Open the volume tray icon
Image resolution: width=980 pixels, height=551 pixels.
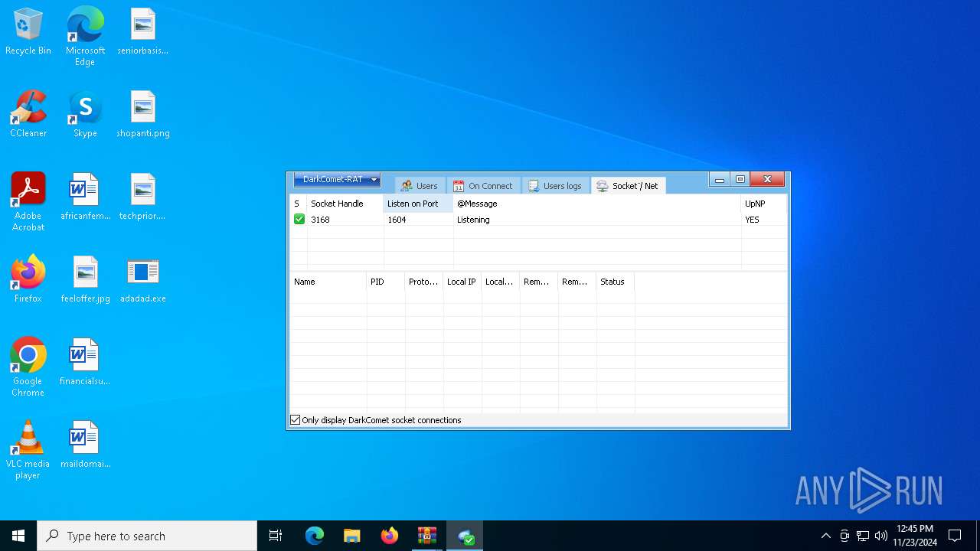[881, 536]
